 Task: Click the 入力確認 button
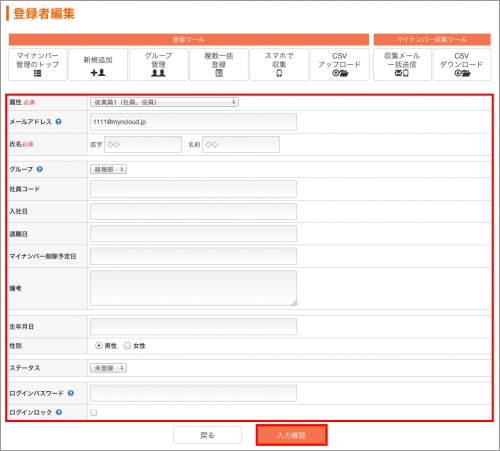(x=292, y=435)
